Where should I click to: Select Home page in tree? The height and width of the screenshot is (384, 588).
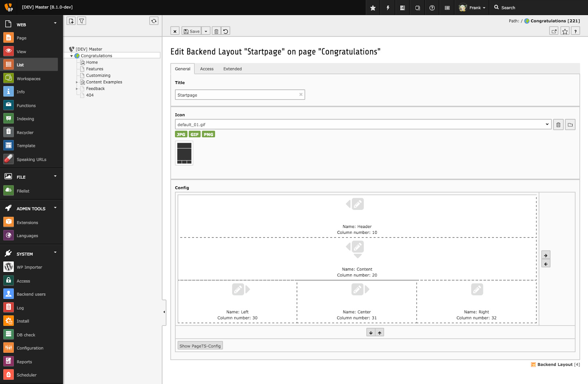click(x=92, y=62)
